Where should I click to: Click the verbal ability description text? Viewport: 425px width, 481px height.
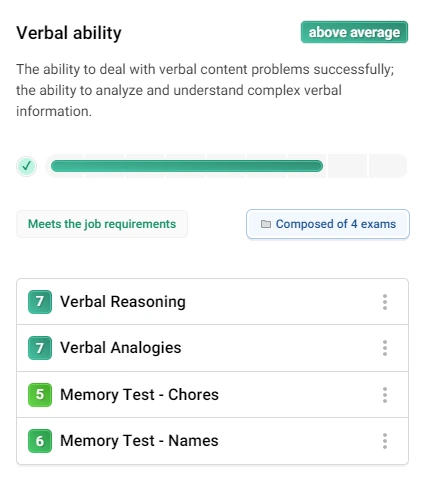tap(205, 90)
